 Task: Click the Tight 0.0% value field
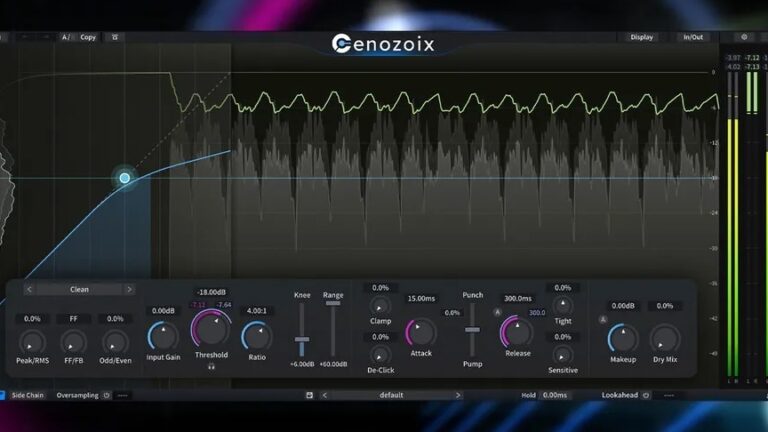pyautogui.click(x=562, y=288)
